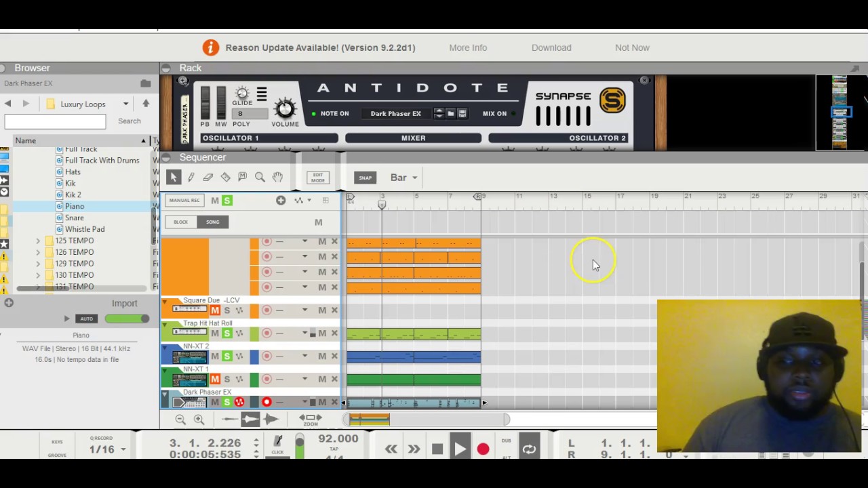Image resolution: width=868 pixels, height=488 pixels.
Task: Toggle record enable on Dark Phaser EX
Action: pyautogui.click(x=267, y=402)
